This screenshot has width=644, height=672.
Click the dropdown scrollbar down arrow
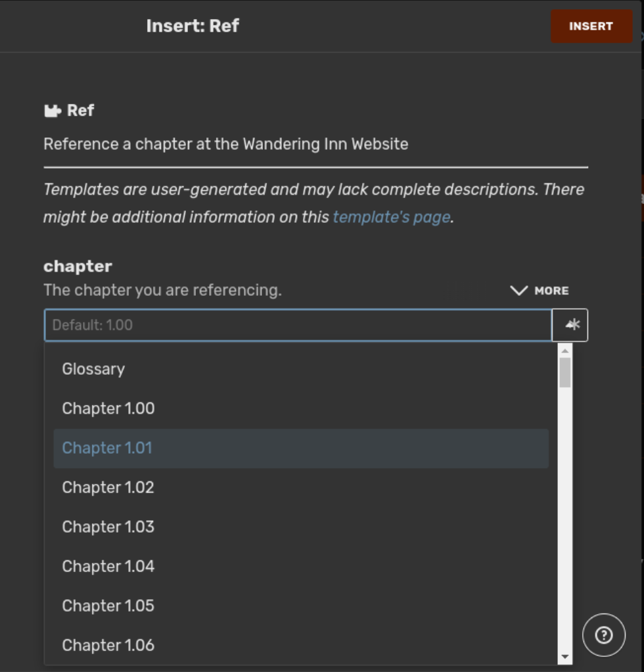coord(564,657)
